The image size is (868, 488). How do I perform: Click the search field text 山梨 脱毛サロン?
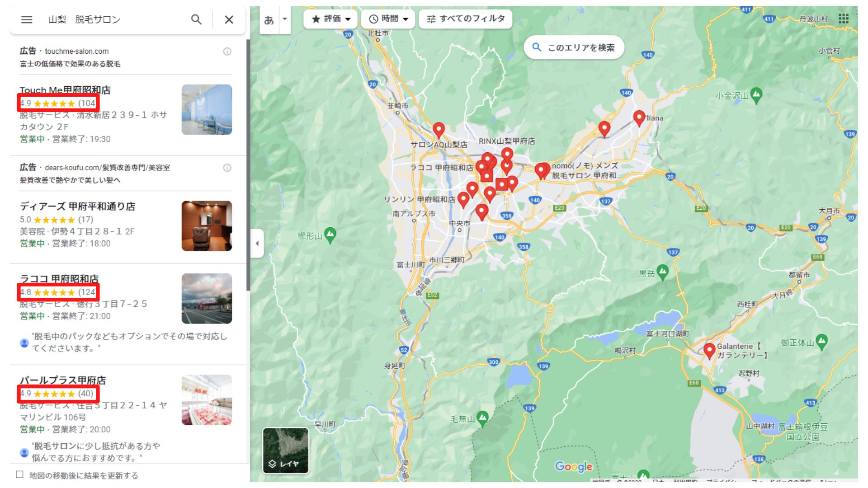click(x=85, y=19)
